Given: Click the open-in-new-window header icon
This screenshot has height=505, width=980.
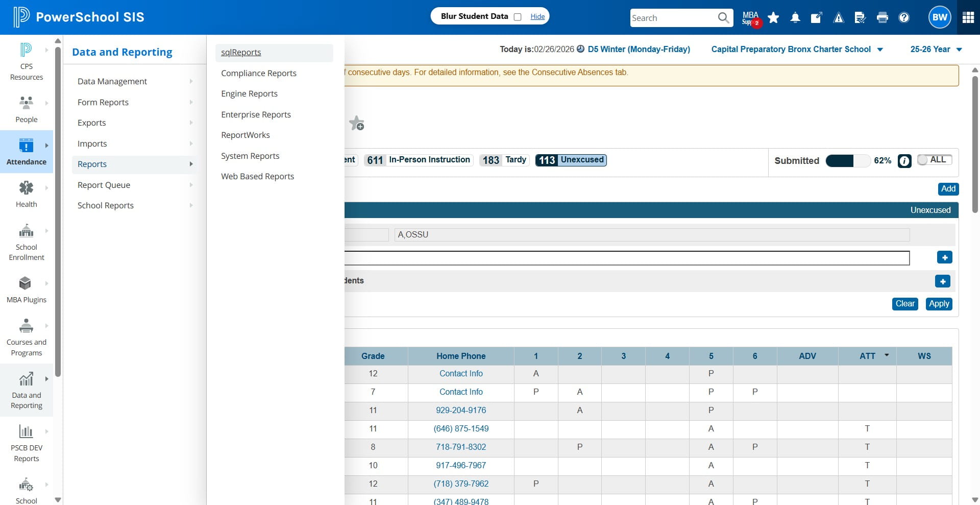Looking at the screenshot, I should click(x=817, y=18).
